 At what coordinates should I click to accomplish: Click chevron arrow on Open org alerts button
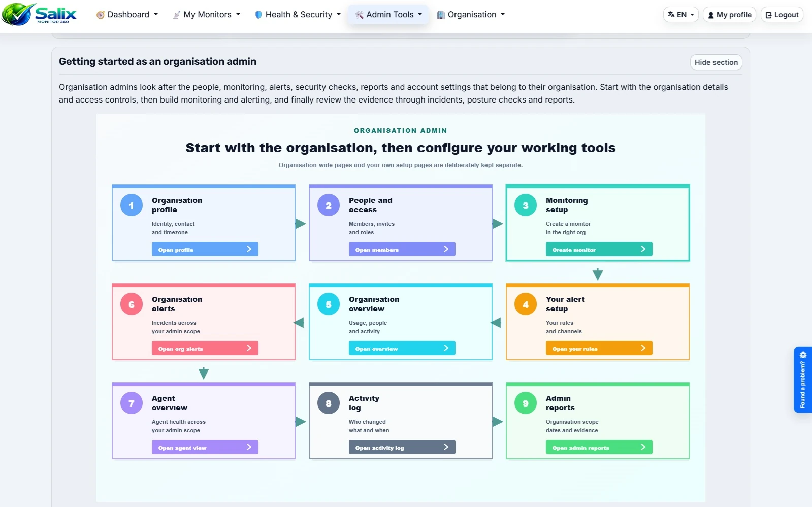(x=249, y=348)
